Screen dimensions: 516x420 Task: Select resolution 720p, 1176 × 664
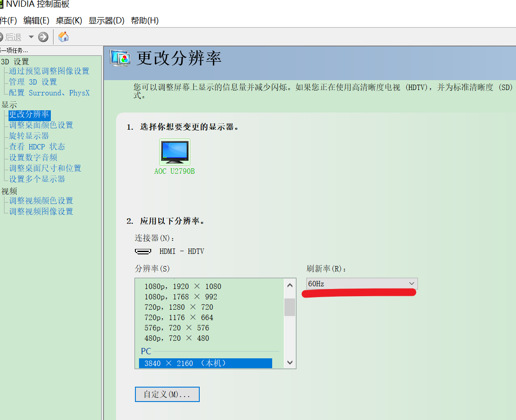tap(179, 317)
